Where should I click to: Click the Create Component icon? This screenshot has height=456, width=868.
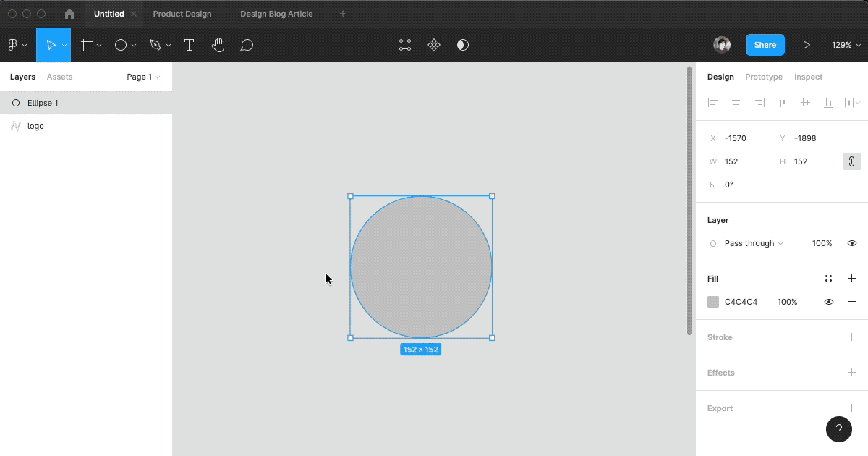[x=434, y=45]
